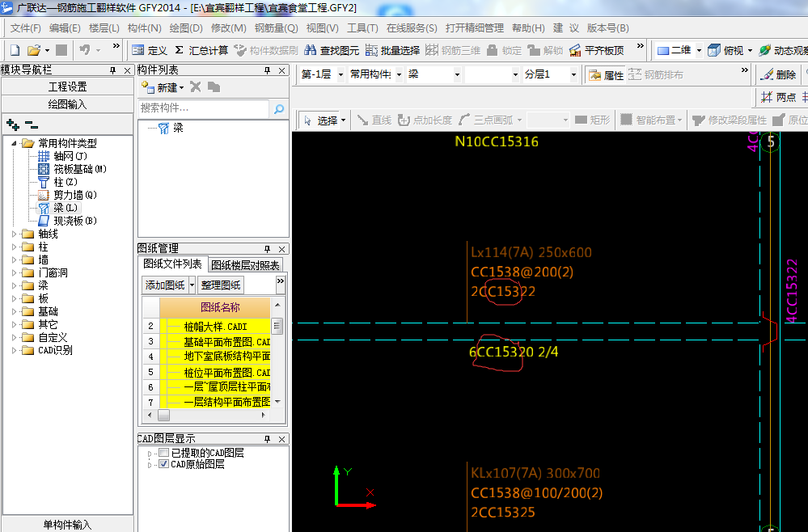Screen dimensions: 808x532
Task: Select 柱(Z) in common components
Action: (x=66, y=182)
